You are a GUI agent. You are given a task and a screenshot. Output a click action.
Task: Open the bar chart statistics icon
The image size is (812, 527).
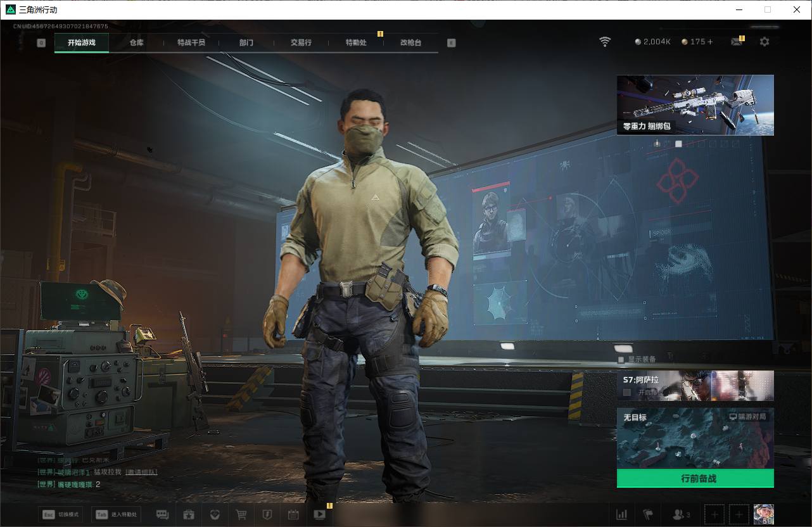(621, 514)
